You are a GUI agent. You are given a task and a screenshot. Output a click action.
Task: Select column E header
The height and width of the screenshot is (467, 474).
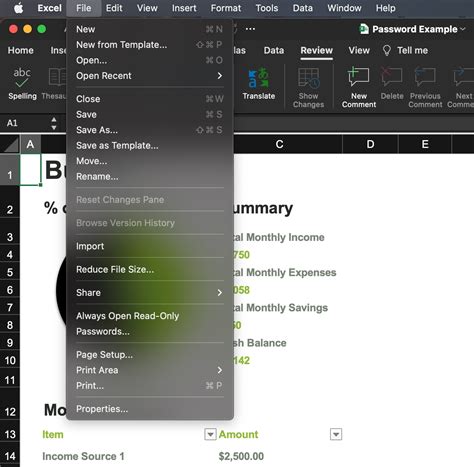(x=425, y=144)
